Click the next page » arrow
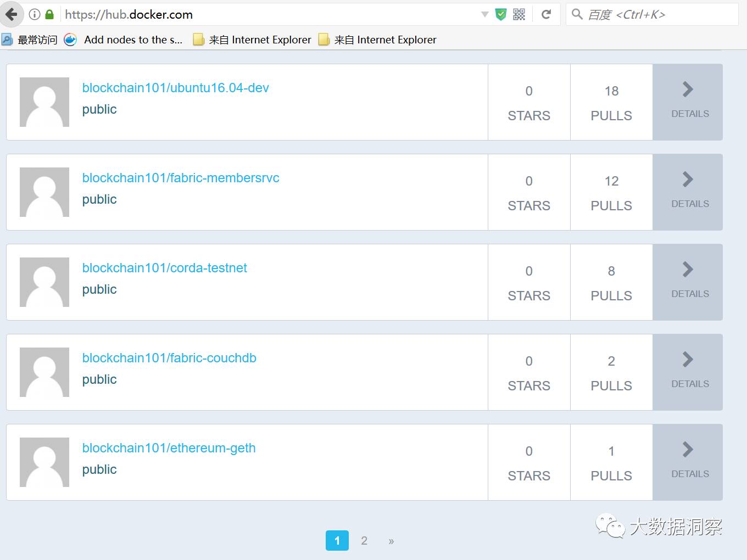Screen dimensions: 747x560 [x=391, y=541]
